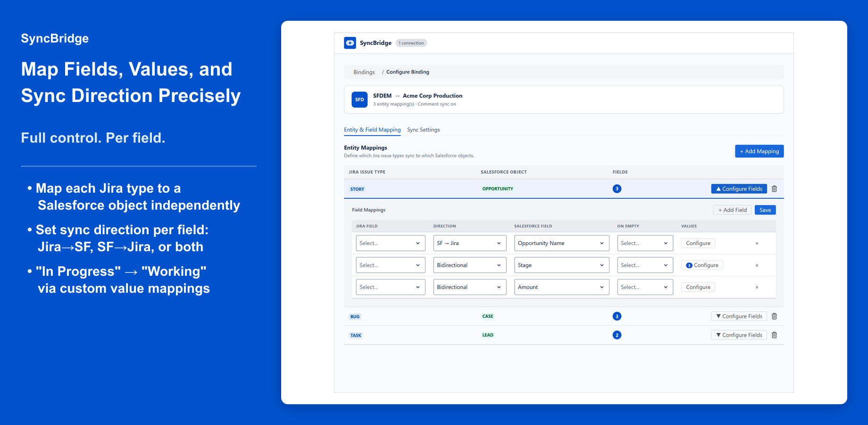Open the Opportunity Name Salesforce field dropdown

[561, 243]
